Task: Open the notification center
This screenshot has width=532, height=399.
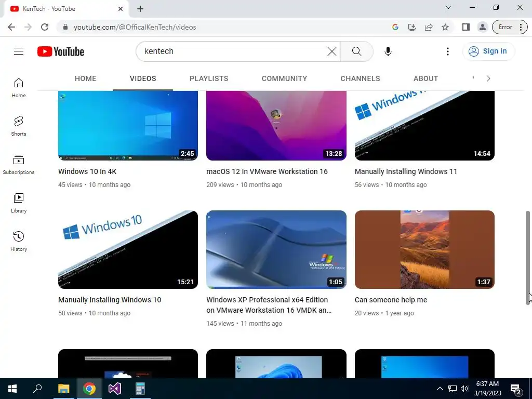Action: pos(516,389)
